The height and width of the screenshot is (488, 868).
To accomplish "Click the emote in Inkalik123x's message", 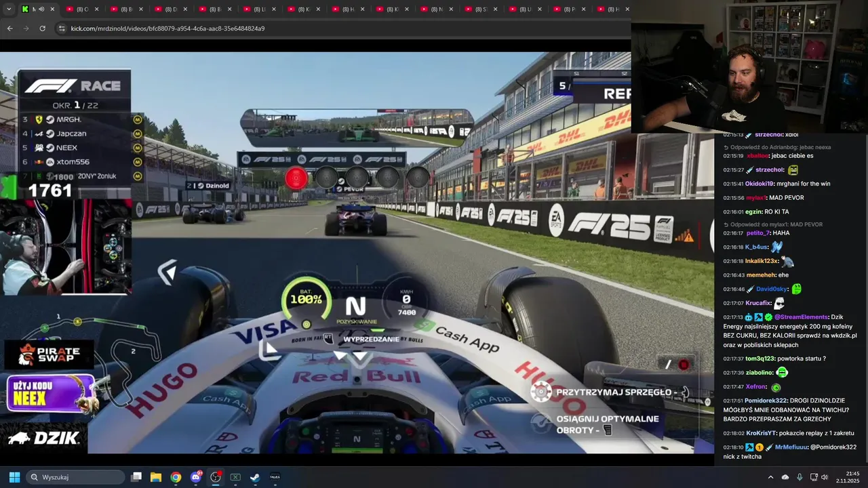I will click(787, 262).
